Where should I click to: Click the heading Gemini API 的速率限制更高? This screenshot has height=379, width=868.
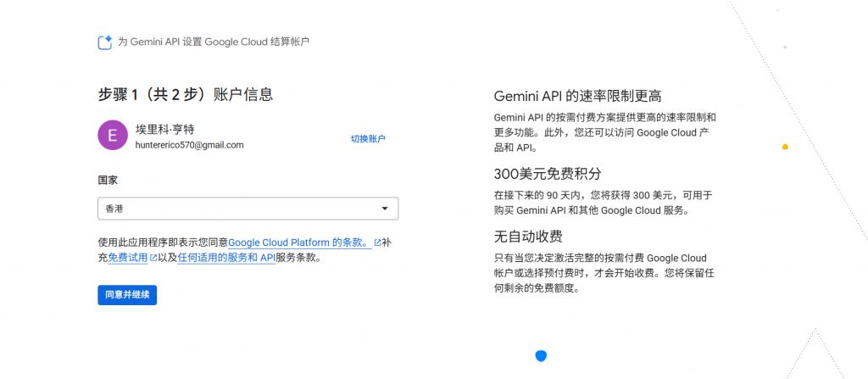pos(578,97)
